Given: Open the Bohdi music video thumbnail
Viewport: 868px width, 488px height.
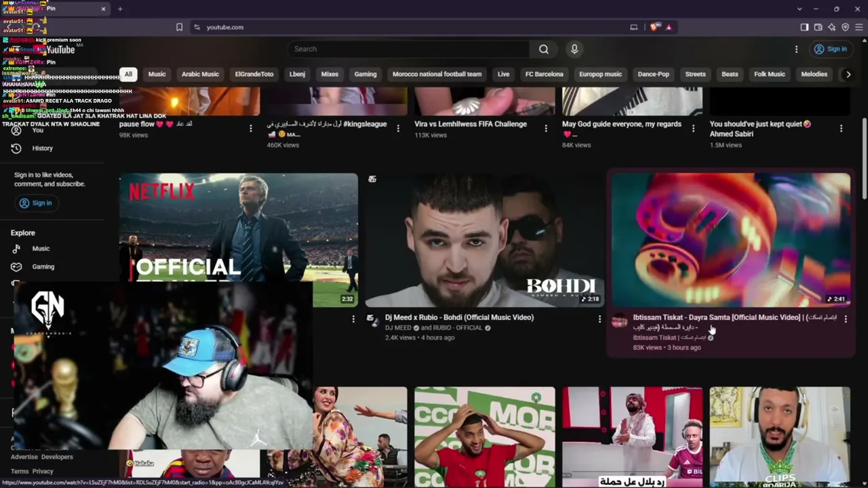Looking at the screenshot, I should (x=484, y=240).
